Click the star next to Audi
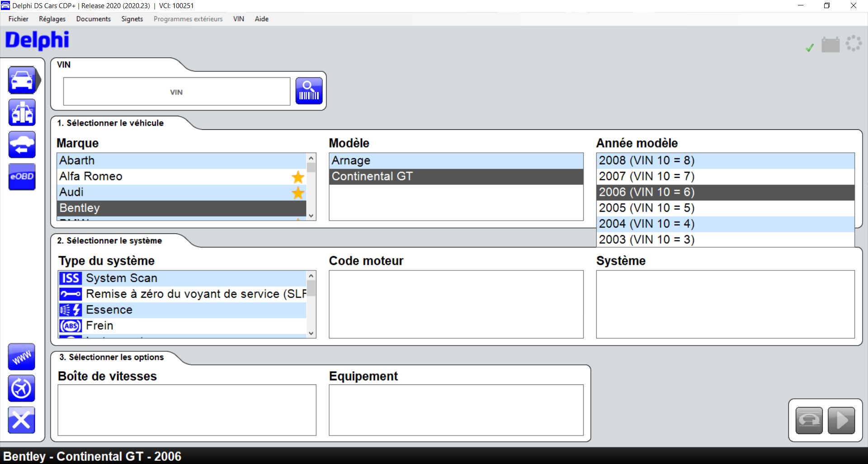868x464 pixels. tap(298, 193)
